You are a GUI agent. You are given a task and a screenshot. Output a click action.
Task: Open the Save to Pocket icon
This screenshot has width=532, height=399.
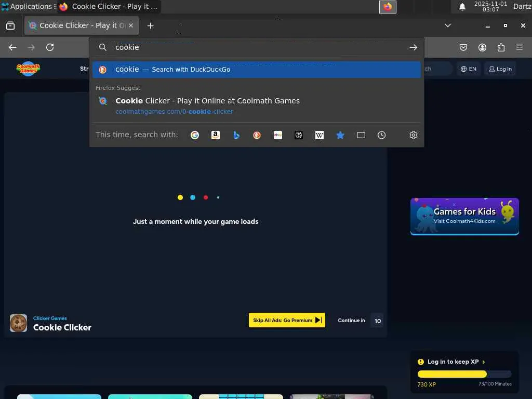(463, 47)
